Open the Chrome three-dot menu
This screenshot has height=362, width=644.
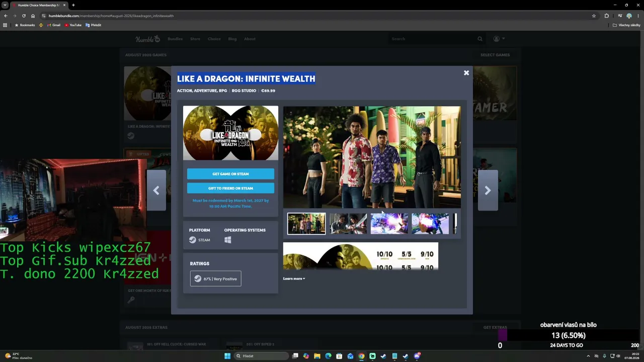(638, 16)
